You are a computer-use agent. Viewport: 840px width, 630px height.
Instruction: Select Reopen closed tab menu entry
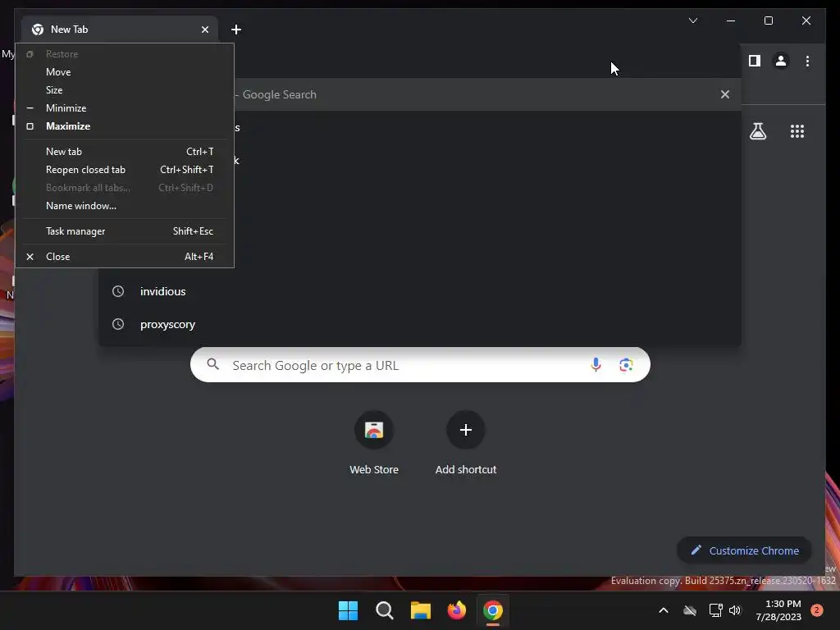coord(125,170)
